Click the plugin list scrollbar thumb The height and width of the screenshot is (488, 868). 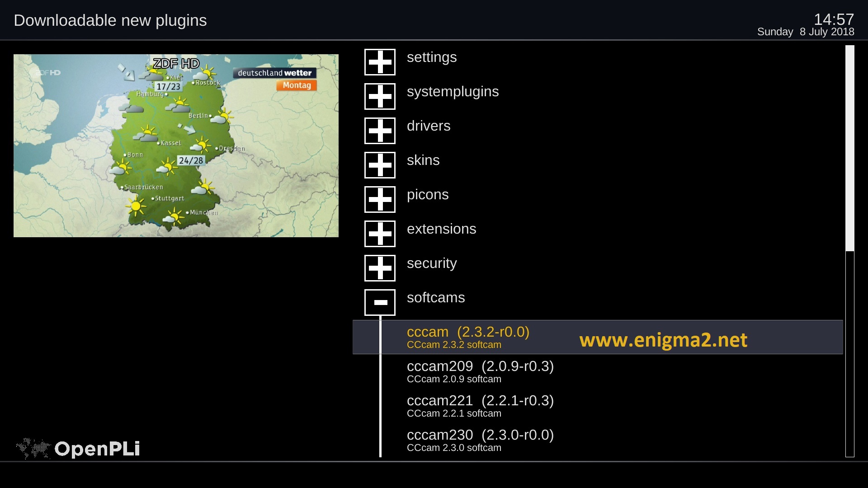click(x=850, y=148)
